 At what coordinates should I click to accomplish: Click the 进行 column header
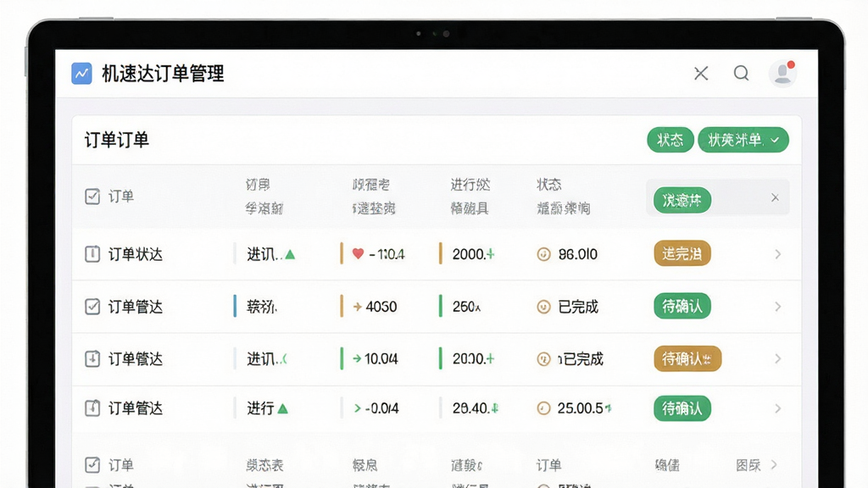[x=470, y=184]
